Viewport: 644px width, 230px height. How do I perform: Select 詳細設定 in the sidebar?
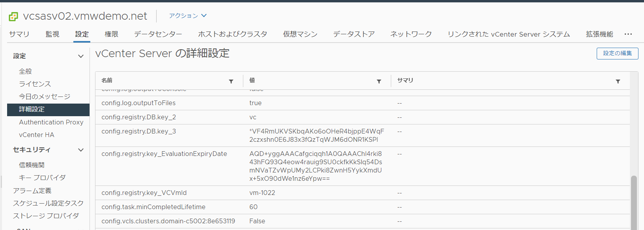coord(48,109)
